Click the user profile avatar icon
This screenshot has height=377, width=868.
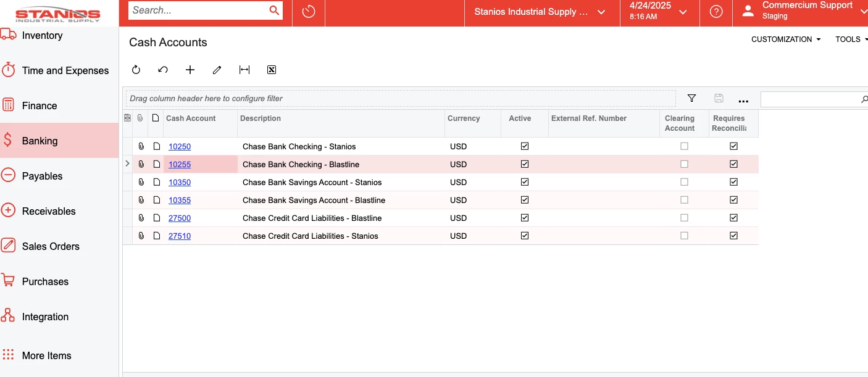click(x=748, y=11)
